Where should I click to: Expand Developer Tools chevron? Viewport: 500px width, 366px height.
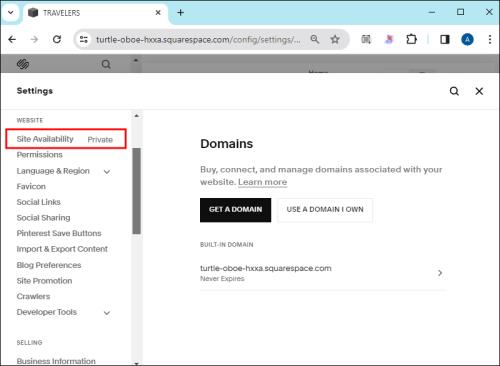(x=107, y=313)
